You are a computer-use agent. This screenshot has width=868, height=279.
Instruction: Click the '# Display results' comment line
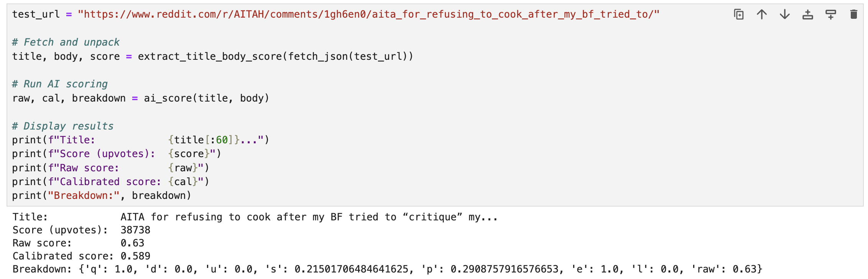pos(63,126)
